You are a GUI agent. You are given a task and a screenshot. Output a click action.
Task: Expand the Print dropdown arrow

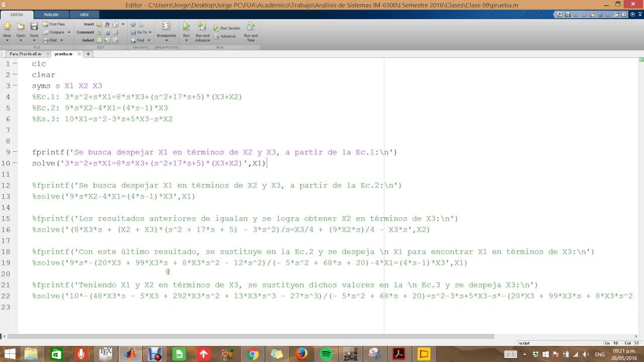pyautogui.click(x=61, y=40)
